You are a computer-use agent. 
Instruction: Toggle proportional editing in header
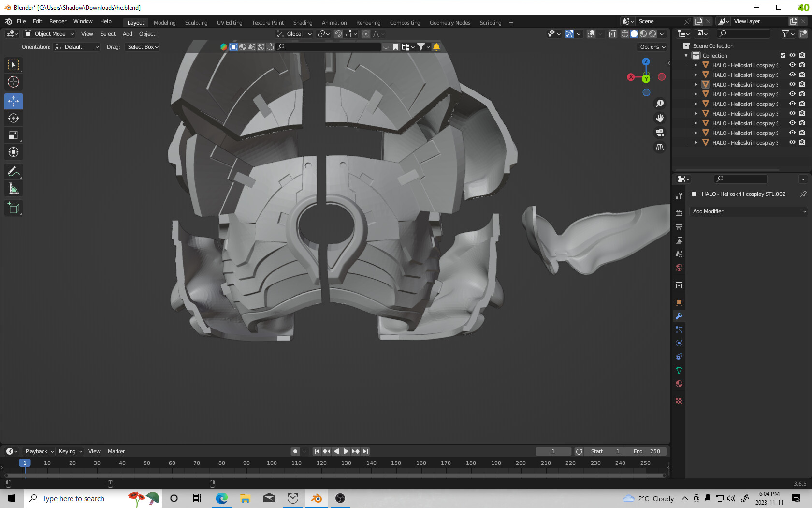pyautogui.click(x=366, y=34)
